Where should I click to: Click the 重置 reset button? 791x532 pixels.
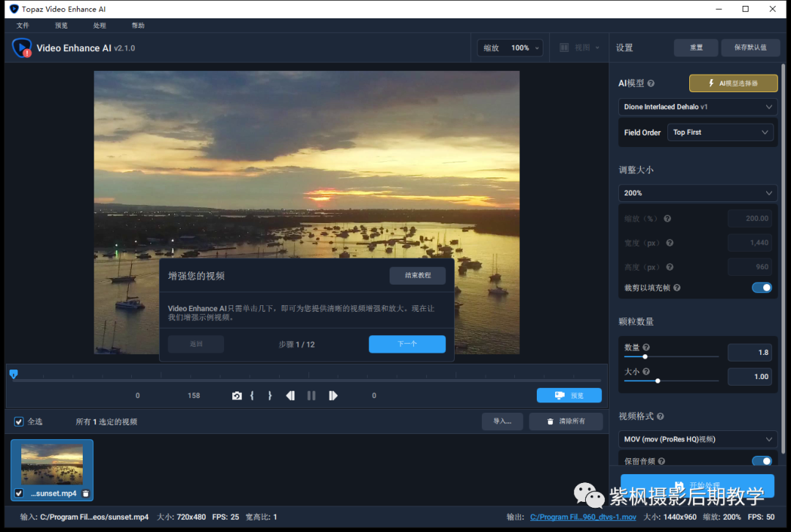click(x=697, y=48)
